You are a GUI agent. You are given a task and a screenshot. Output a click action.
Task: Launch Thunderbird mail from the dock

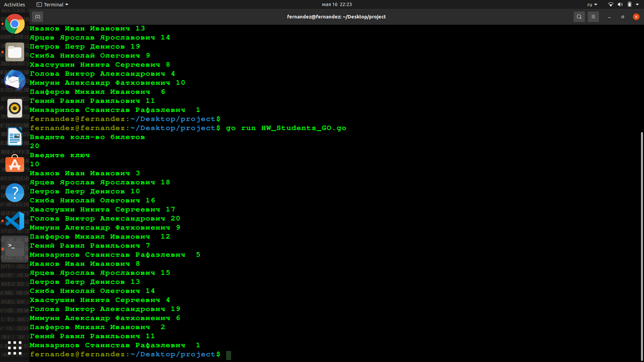(14, 80)
